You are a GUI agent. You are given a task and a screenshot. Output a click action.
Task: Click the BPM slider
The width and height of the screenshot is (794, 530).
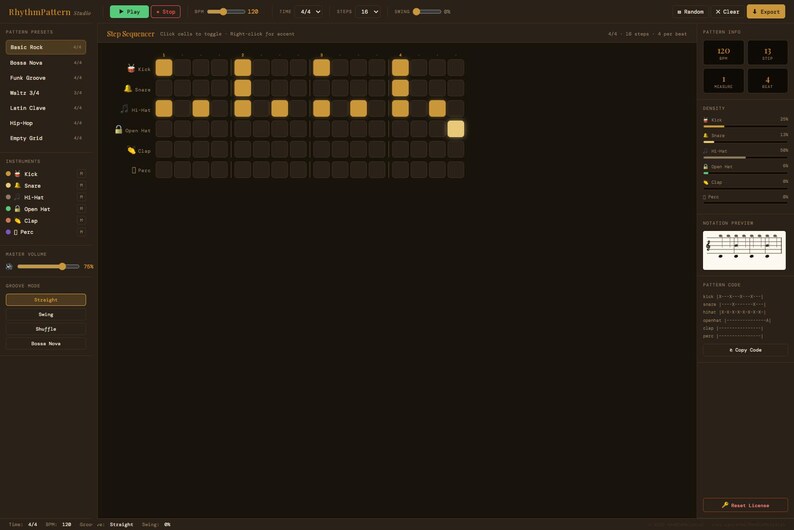tap(226, 12)
